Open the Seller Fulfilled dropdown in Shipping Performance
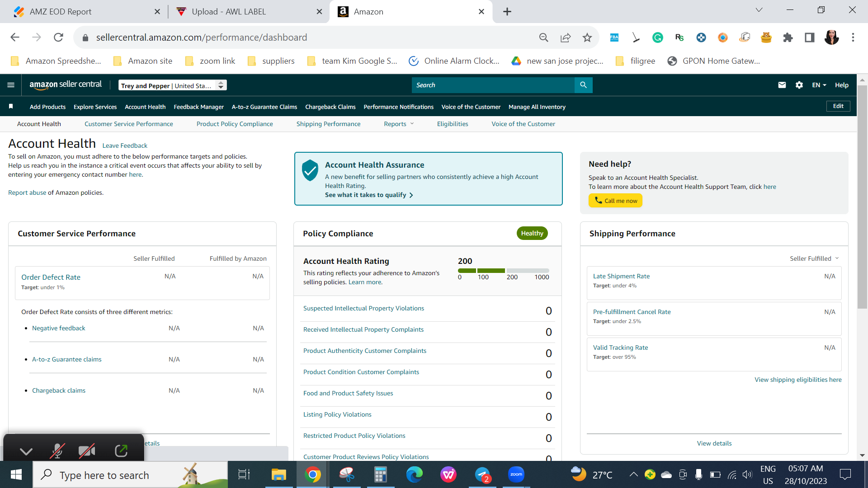Screen dimensions: 868x488 (814, 258)
